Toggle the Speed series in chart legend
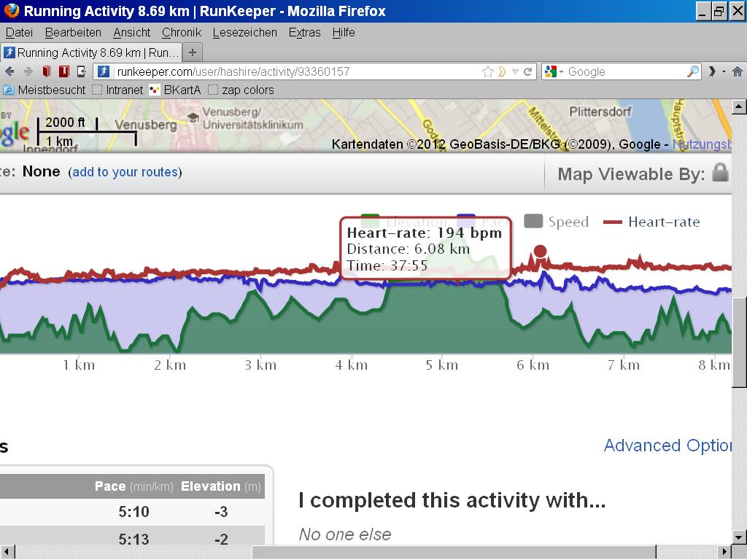Screen dimensions: 747x560 (x=556, y=222)
